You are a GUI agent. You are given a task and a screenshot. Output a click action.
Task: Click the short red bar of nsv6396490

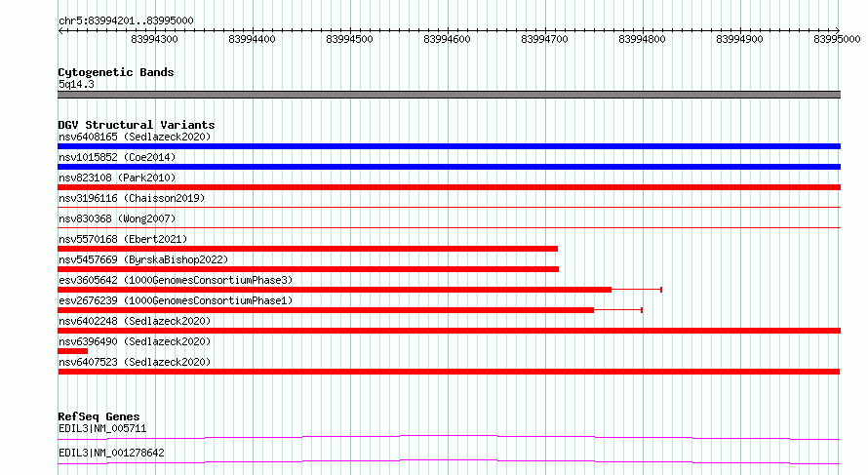click(72, 351)
